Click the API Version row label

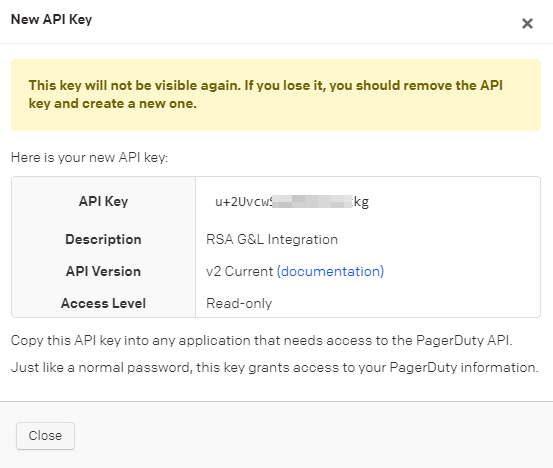pos(103,271)
